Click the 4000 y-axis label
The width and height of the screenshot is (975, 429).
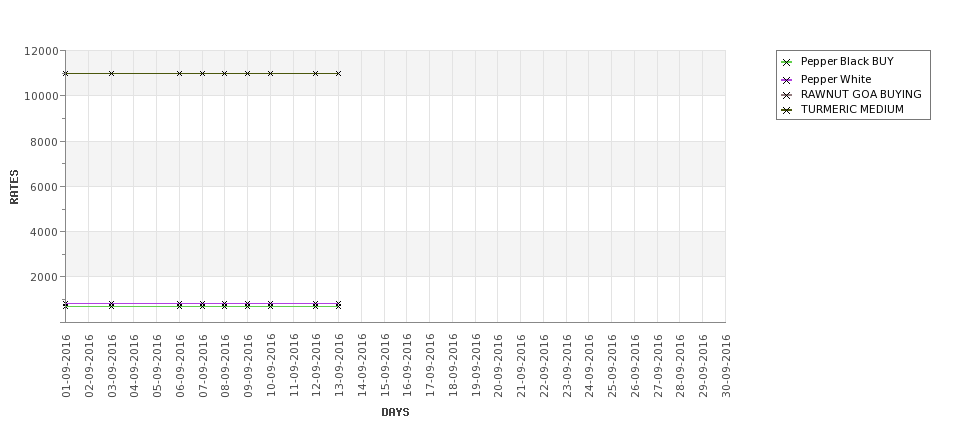point(44,232)
